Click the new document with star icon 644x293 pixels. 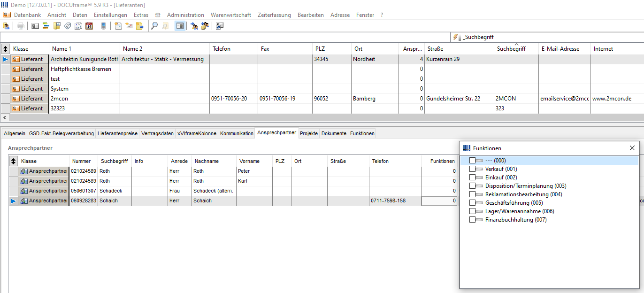118,26
